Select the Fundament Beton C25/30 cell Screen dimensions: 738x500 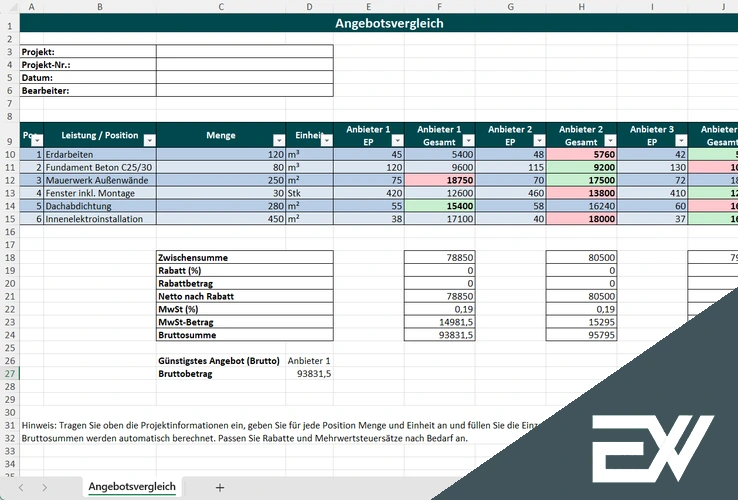(100, 167)
